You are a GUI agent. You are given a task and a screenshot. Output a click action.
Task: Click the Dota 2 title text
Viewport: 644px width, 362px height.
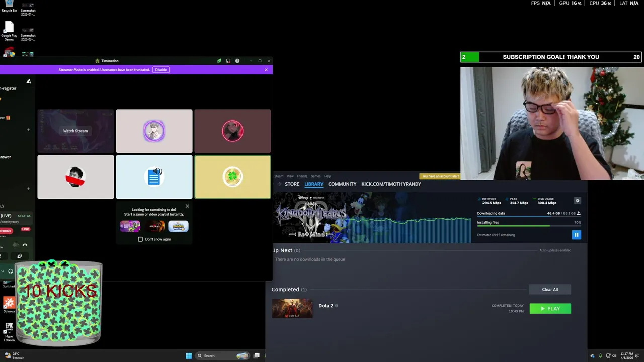pyautogui.click(x=326, y=306)
